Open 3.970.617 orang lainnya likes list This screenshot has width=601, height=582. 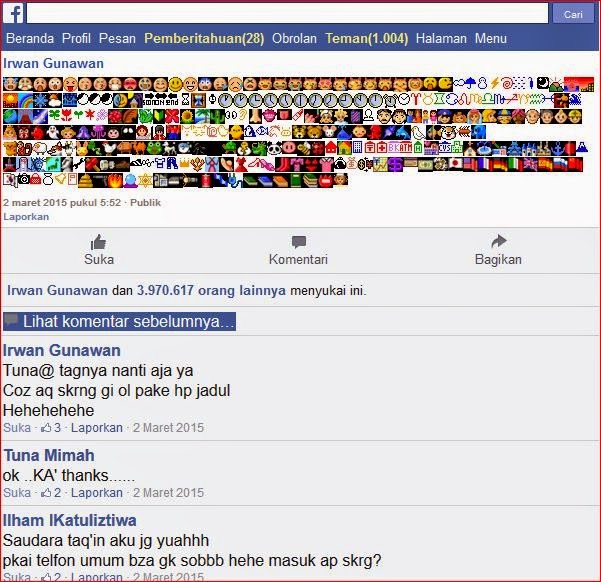211,290
